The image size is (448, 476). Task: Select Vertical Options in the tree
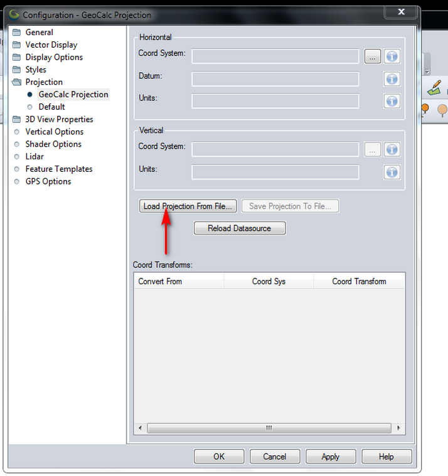click(x=55, y=132)
